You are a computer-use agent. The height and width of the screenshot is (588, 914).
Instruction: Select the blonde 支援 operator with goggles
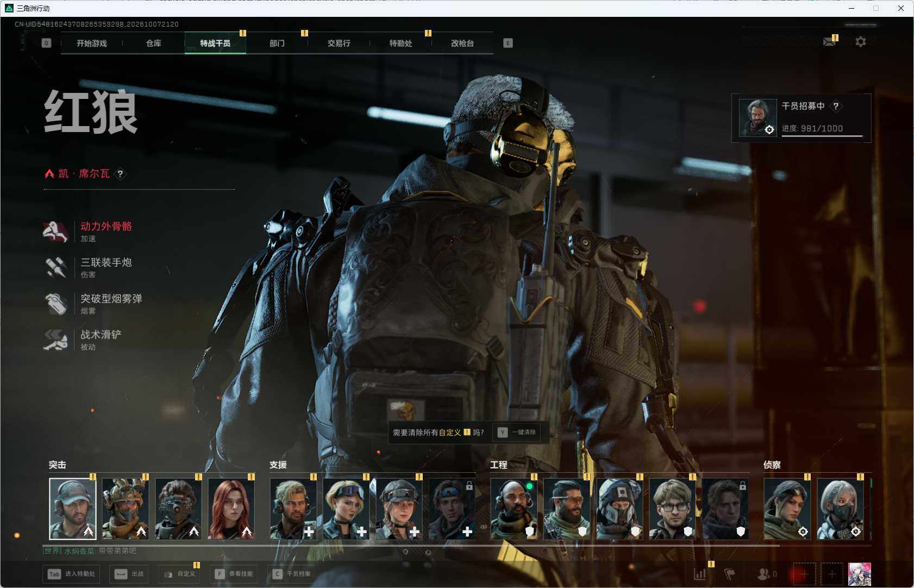click(346, 509)
